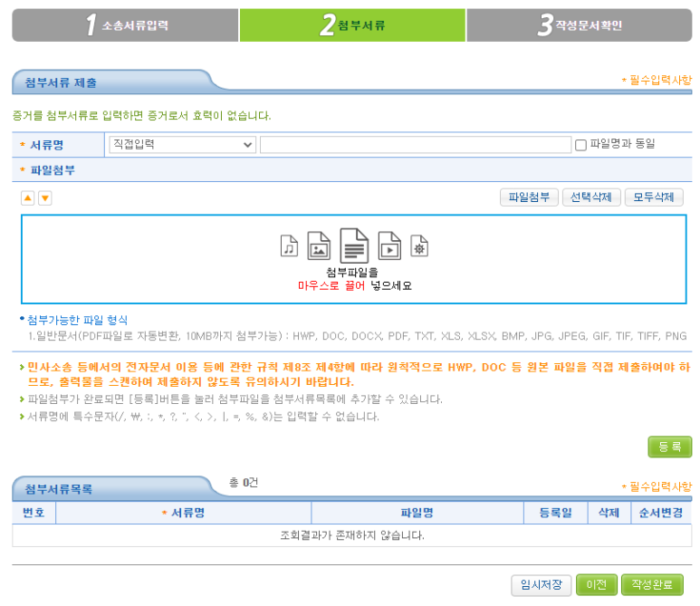Screen dimensions: 700x606
Task: Click the 총 0건 count text
Action: coord(244,483)
